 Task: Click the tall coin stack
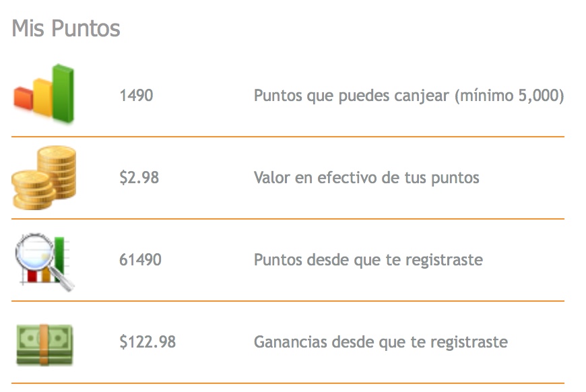tap(58, 172)
